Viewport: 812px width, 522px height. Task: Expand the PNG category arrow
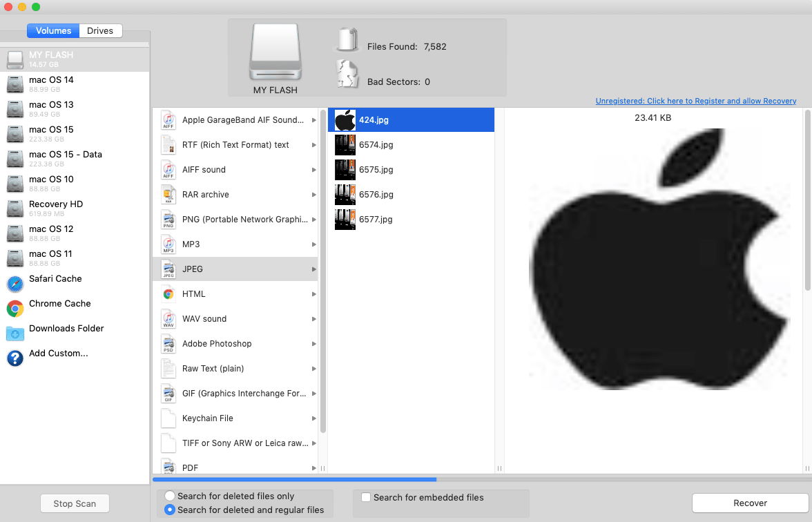pyautogui.click(x=313, y=220)
